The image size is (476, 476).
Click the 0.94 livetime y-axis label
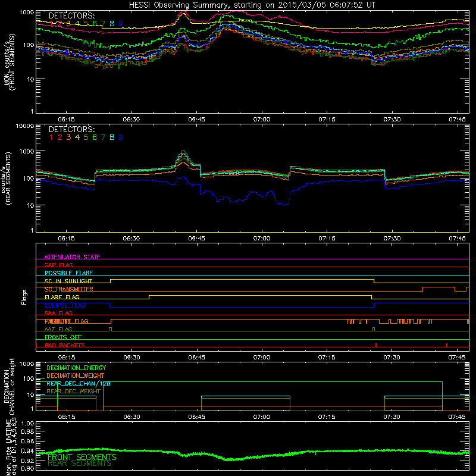28,451
